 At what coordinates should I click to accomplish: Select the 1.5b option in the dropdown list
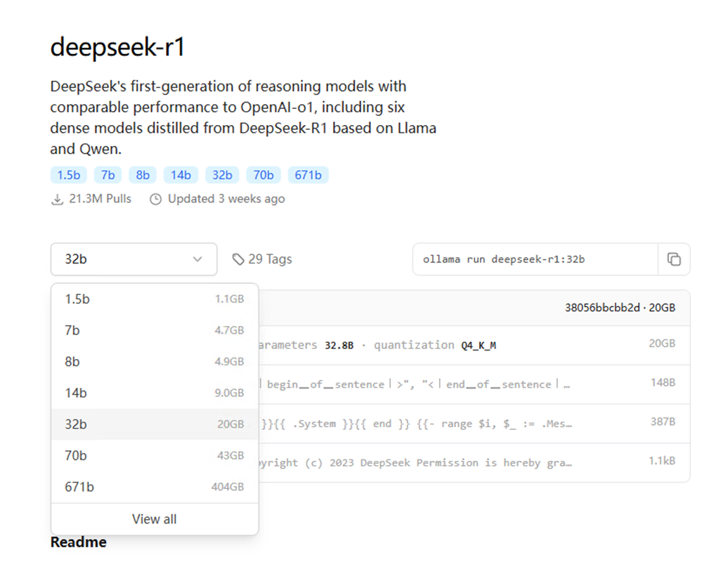click(155, 299)
